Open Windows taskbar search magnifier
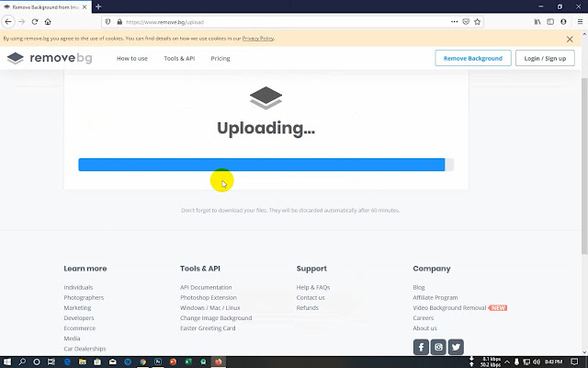The height and width of the screenshot is (368, 588). tap(22, 362)
